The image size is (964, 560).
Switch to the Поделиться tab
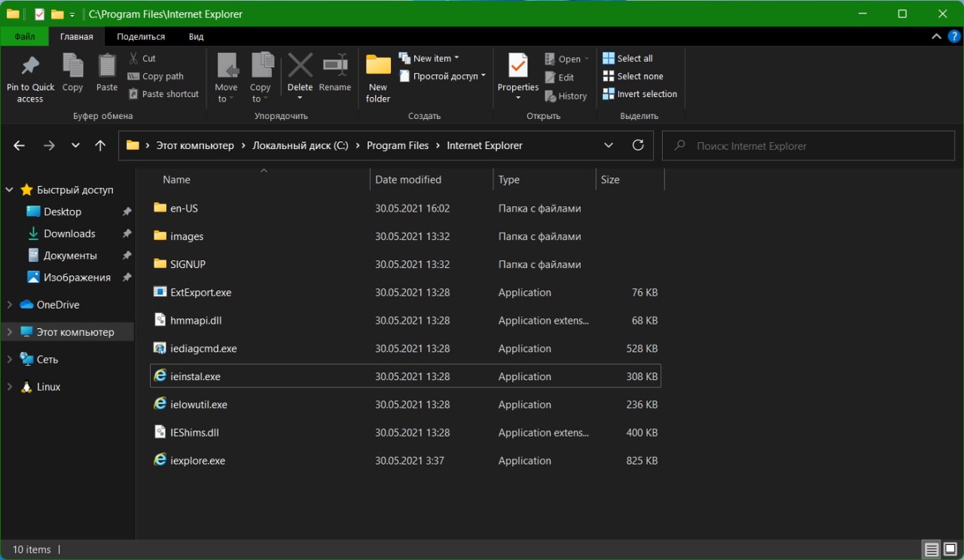[141, 36]
